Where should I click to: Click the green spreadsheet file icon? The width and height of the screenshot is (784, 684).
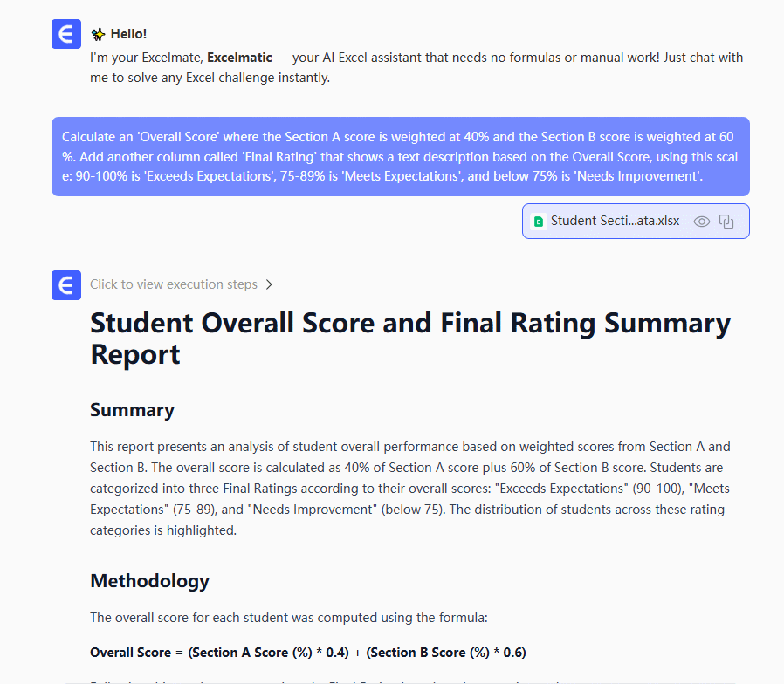pos(539,222)
